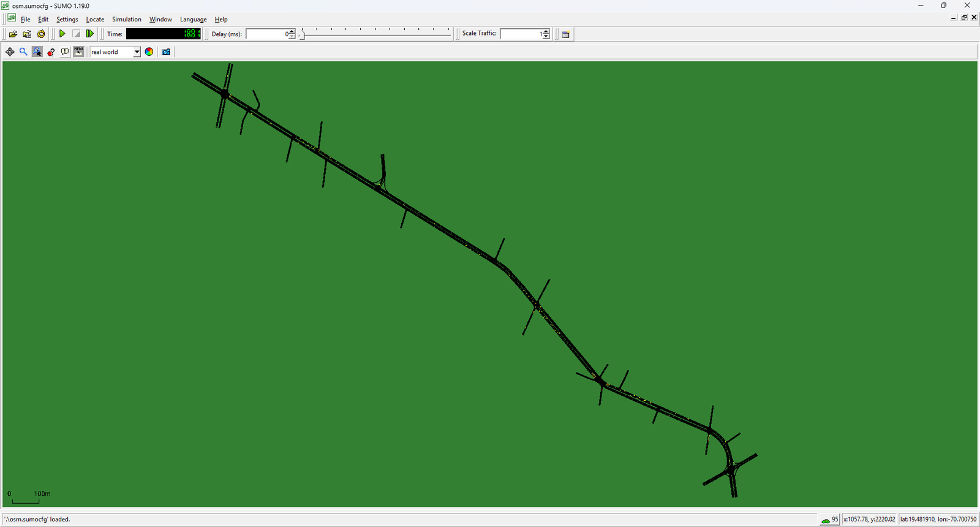Image resolution: width=980 pixels, height=527 pixels.
Task: Increase delay with the up stepper arrow
Action: tap(292, 31)
